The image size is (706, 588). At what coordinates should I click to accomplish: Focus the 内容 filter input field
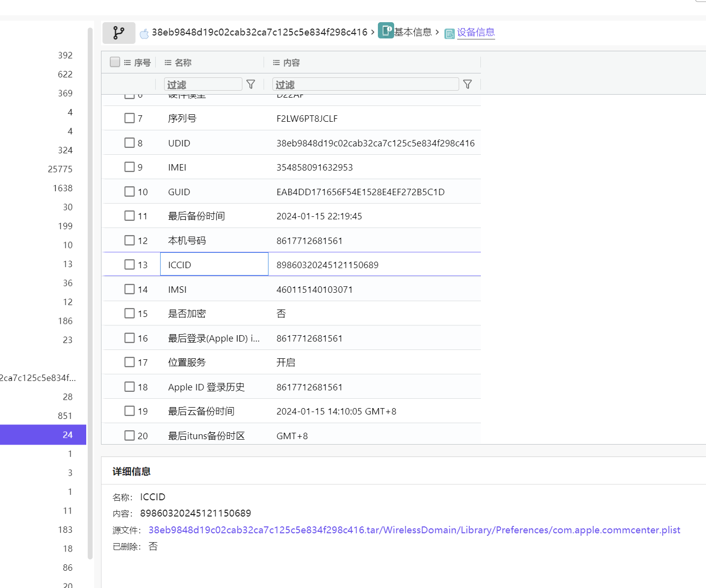[366, 84]
